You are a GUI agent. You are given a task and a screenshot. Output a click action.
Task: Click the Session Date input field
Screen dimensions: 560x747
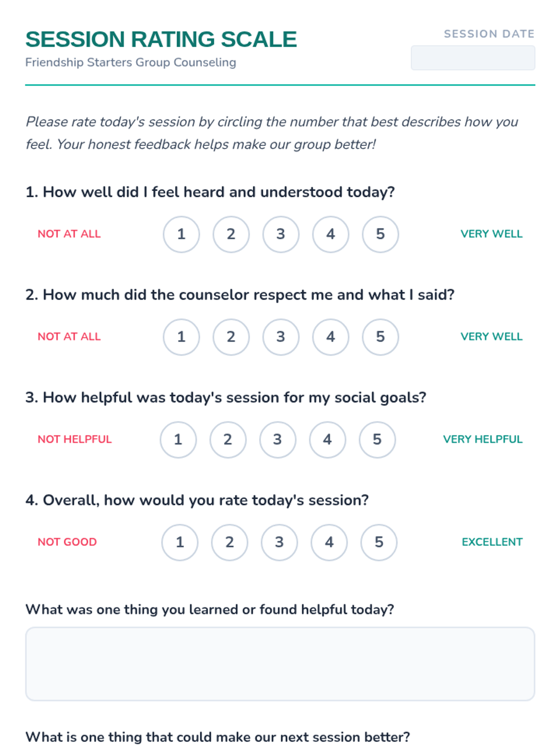473,58
